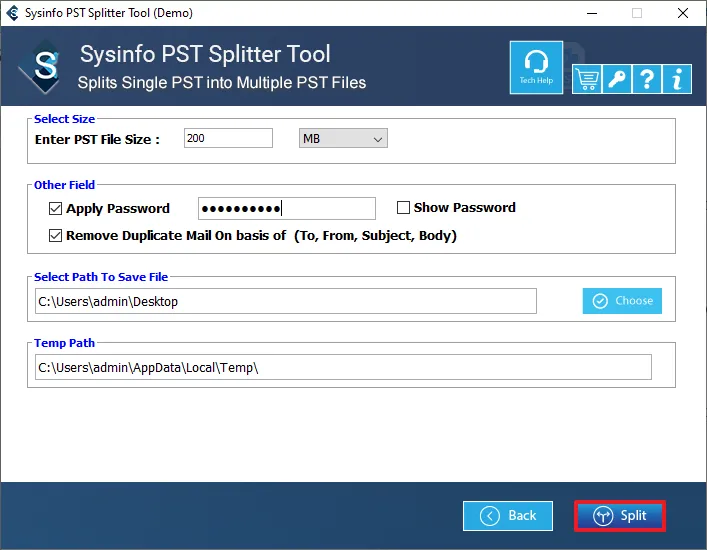Close the PST Splitter Tool window
Viewport: 707px width, 550px height.
click(682, 13)
